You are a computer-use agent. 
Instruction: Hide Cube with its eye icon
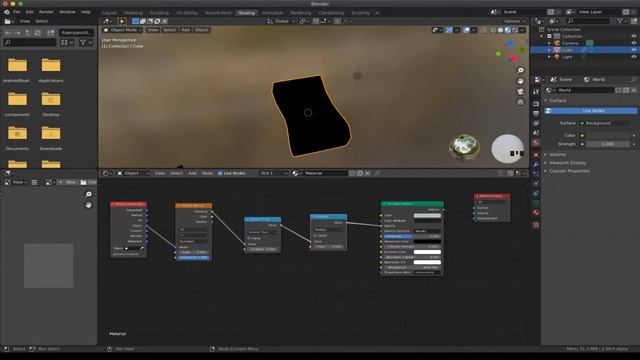(x=634, y=50)
